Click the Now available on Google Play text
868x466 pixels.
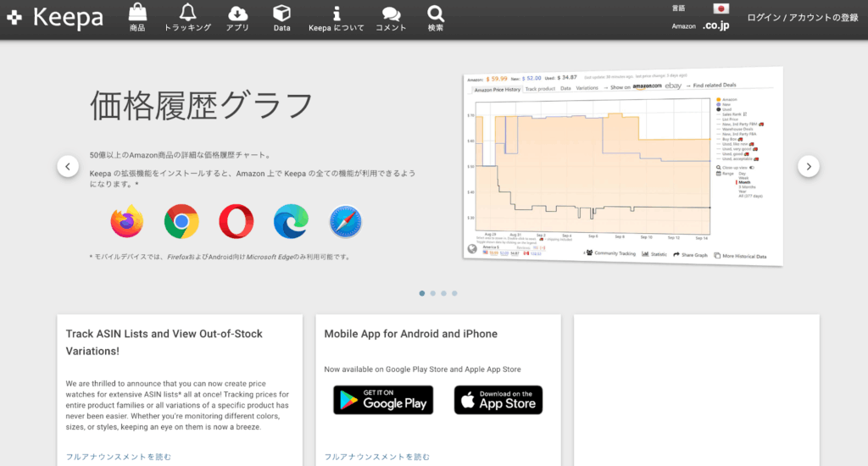click(422, 369)
